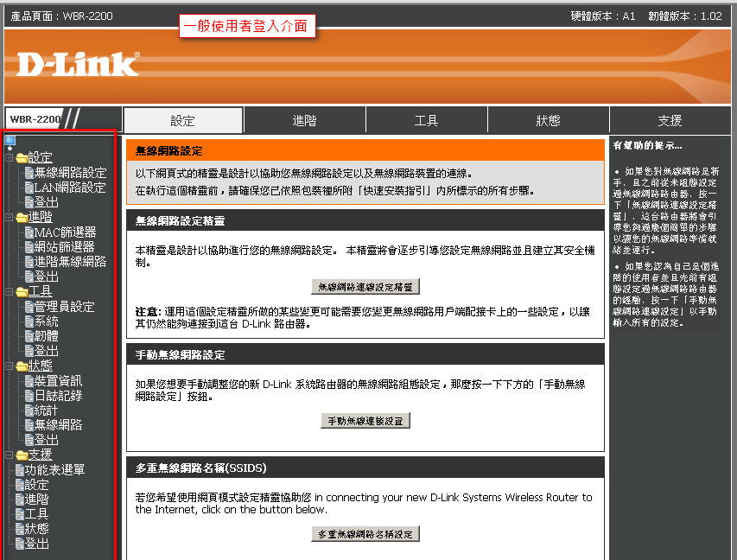The image size is (737, 560).
Task: Click page icon of 工具 under 支援 folder
Action: click(x=20, y=514)
